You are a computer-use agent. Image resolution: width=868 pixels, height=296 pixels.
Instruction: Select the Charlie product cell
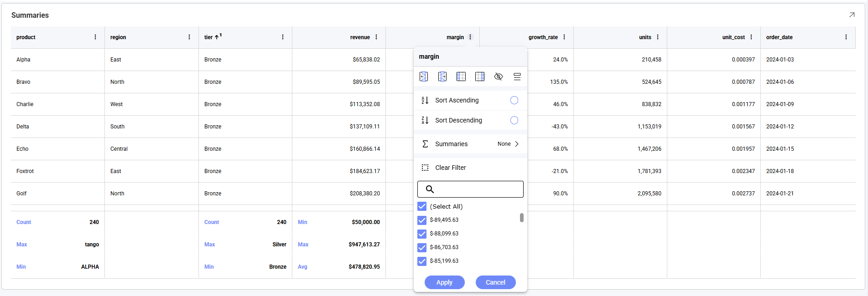(58, 104)
